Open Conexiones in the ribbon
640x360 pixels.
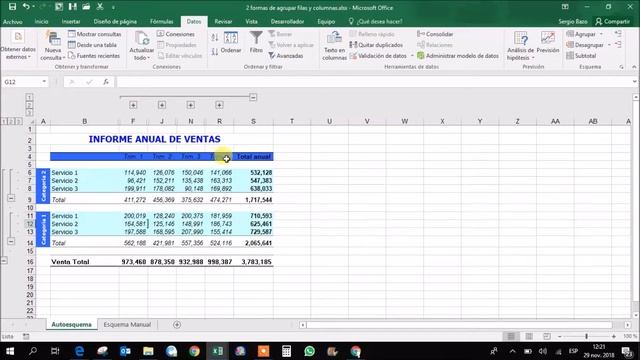(x=176, y=34)
